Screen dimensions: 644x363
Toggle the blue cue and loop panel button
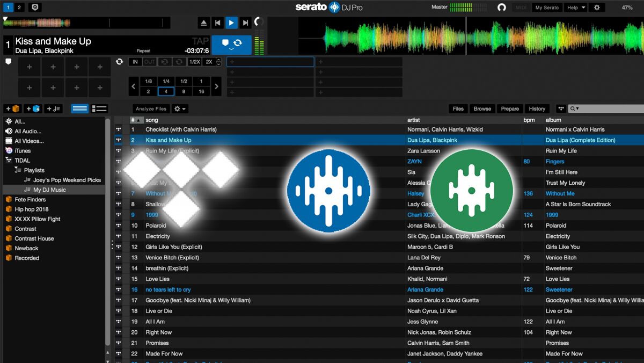coord(231,45)
